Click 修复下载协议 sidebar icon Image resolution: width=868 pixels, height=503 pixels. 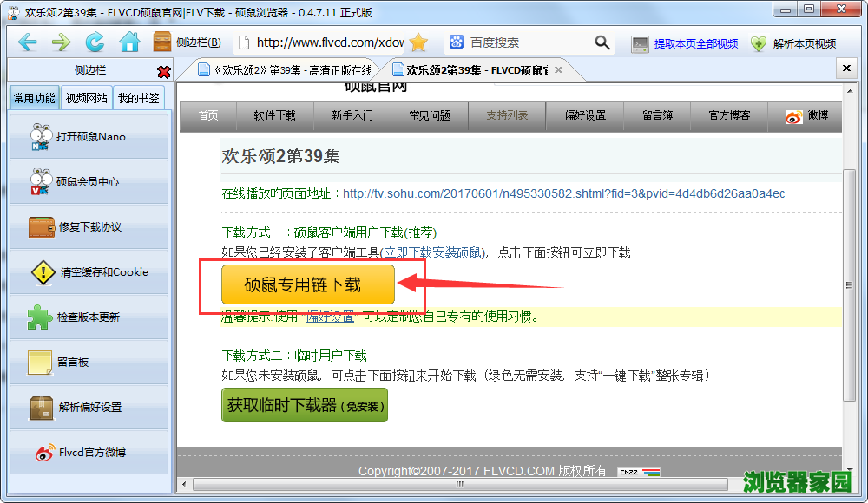pos(89,226)
